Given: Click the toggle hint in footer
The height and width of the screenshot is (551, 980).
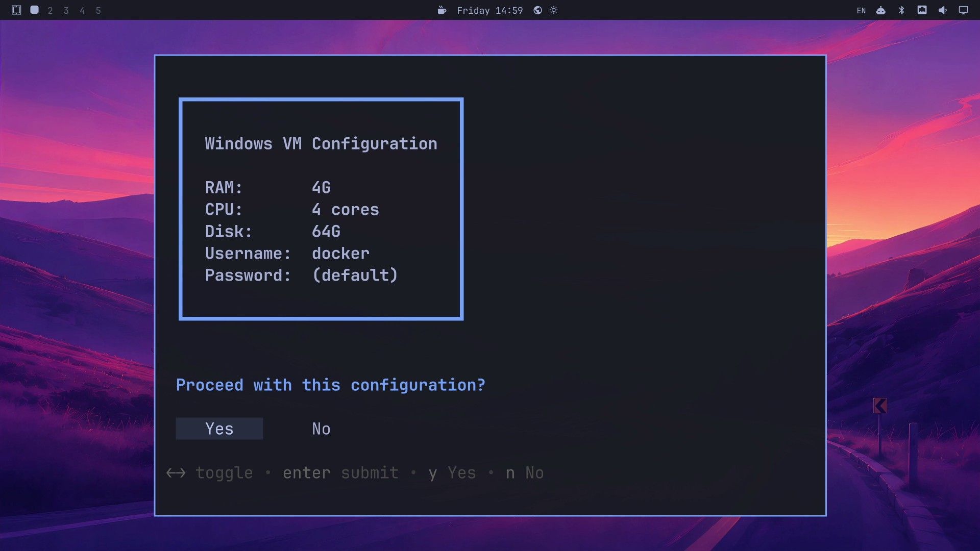Looking at the screenshot, I should click(x=210, y=473).
